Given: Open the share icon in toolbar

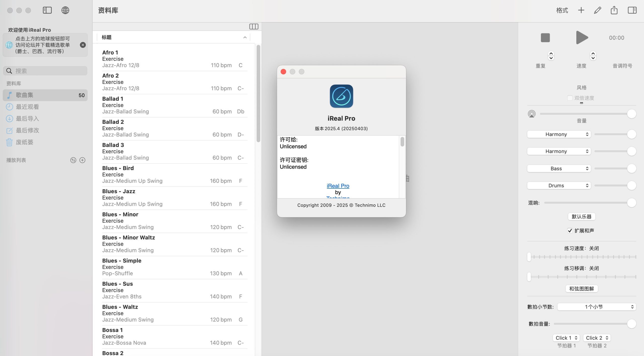Looking at the screenshot, I should click(x=614, y=10).
